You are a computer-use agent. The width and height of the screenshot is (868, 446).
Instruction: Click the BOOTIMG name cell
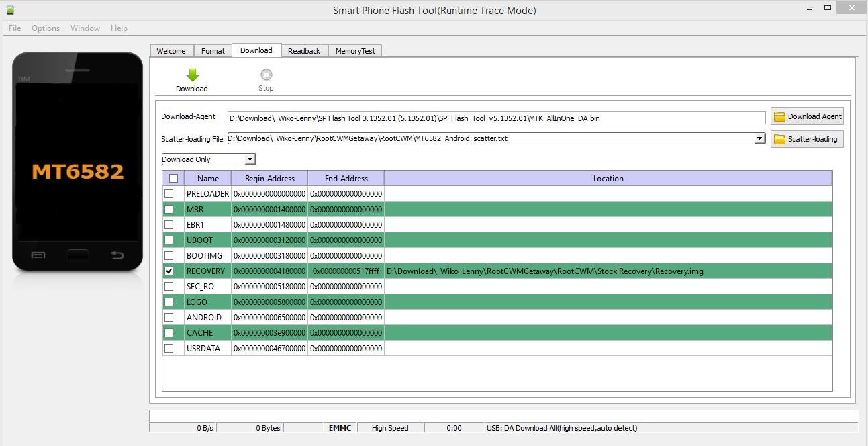(x=208, y=255)
